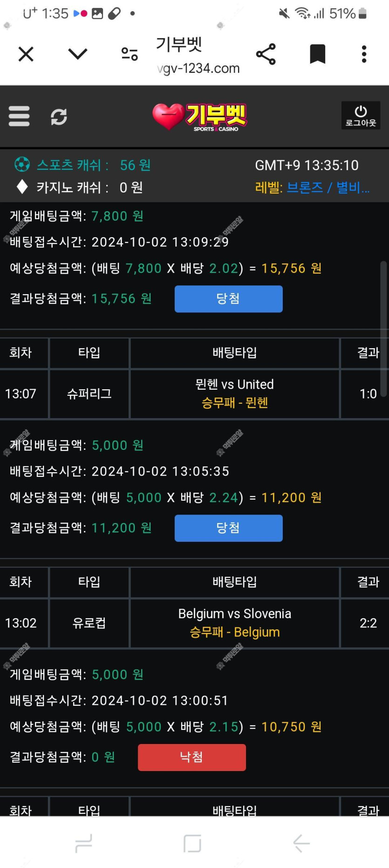
Task: Select the Belgium vs Slovenia bet row
Action: 194,623
